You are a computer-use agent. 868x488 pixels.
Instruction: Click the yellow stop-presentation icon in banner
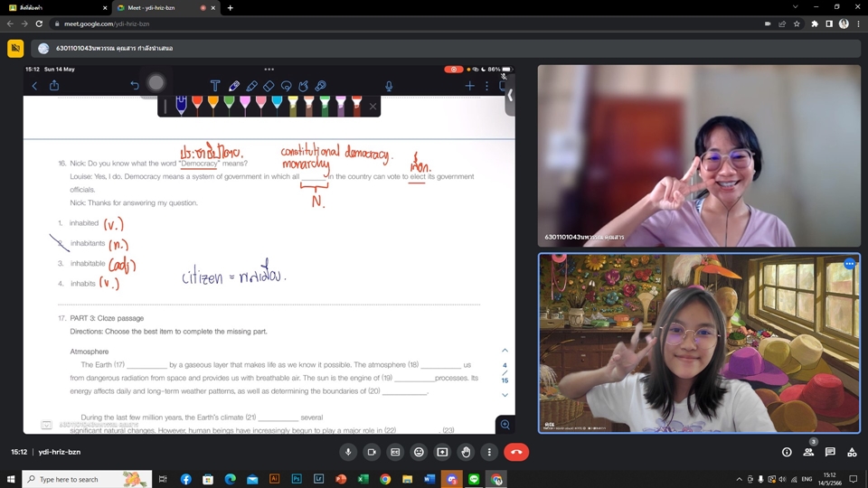(x=15, y=48)
